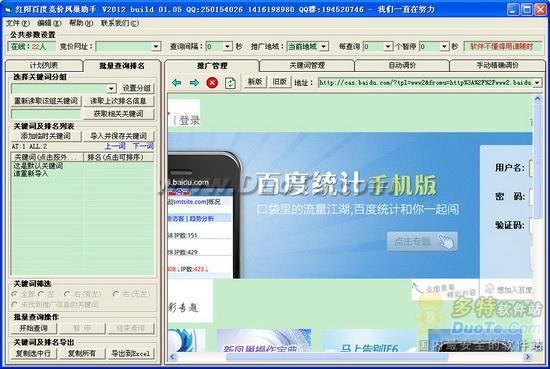Image resolution: width=550 pixels, height=369 pixels.
Task: Click the 读取上次排名信息 button
Action: (x=118, y=101)
